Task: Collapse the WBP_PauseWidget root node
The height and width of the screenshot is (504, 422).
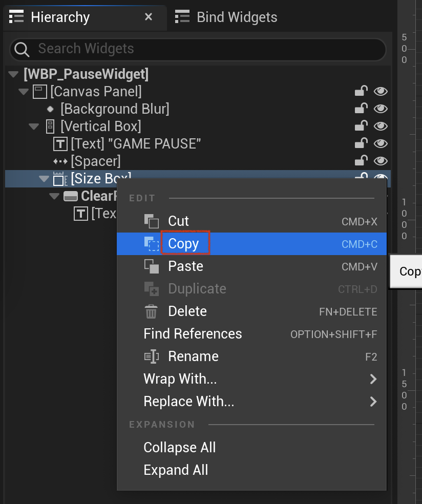Action: coord(13,74)
